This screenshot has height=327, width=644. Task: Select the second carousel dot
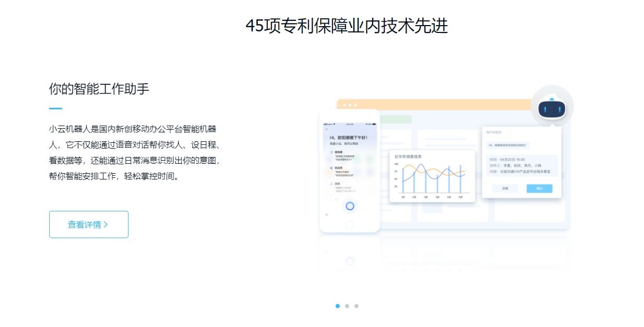pyautogui.click(x=347, y=306)
